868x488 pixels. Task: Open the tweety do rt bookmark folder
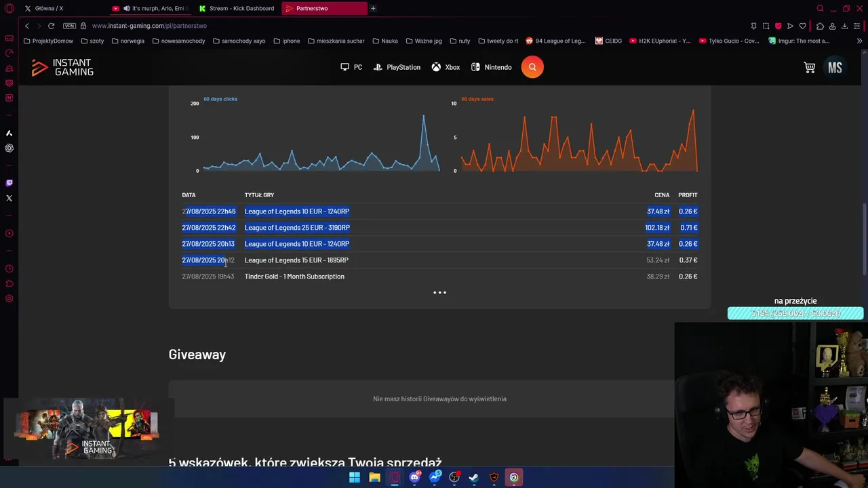498,41
